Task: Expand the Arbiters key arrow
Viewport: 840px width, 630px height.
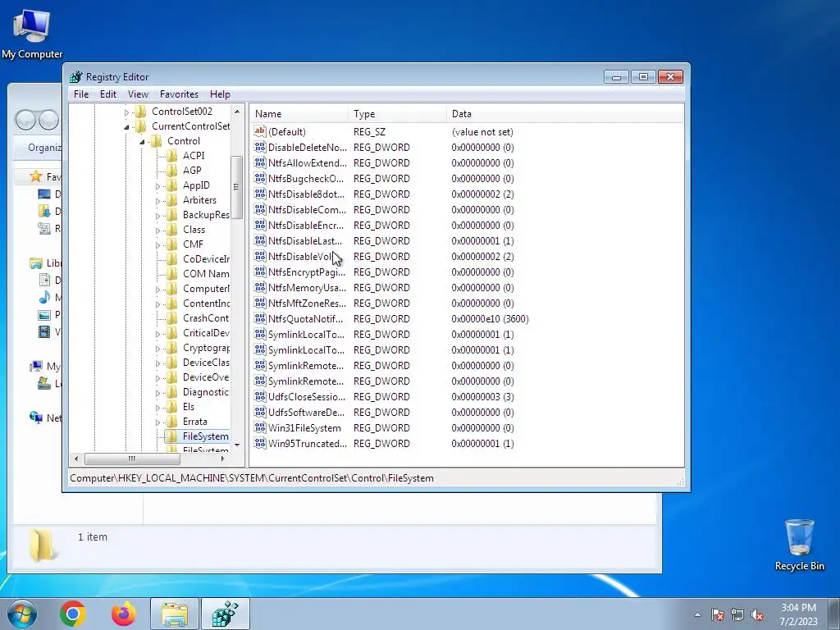Action: pyautogui.click(x=157, y=201)
